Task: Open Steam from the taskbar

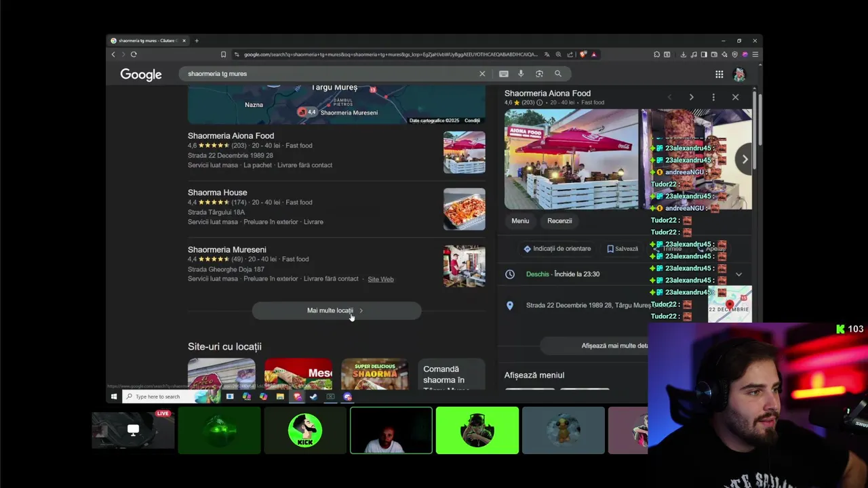Action: click(313, 396)
